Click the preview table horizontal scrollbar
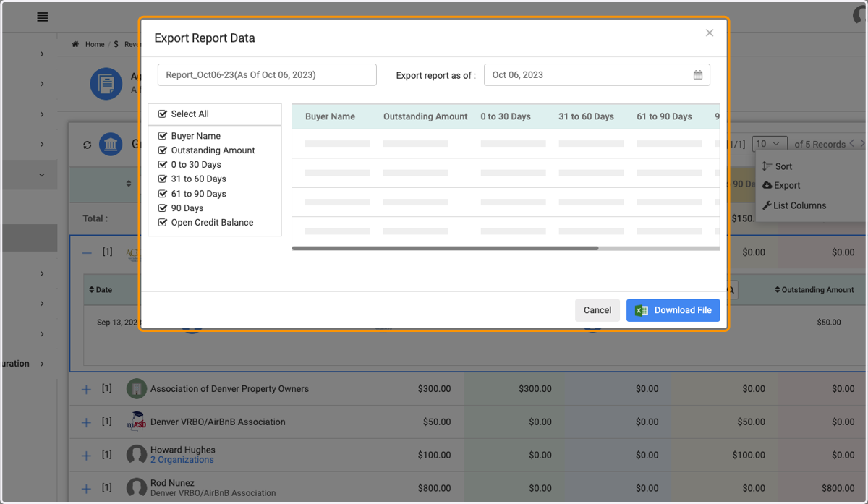The width and height of the screenshot is (868, 504). pos(445,248)
